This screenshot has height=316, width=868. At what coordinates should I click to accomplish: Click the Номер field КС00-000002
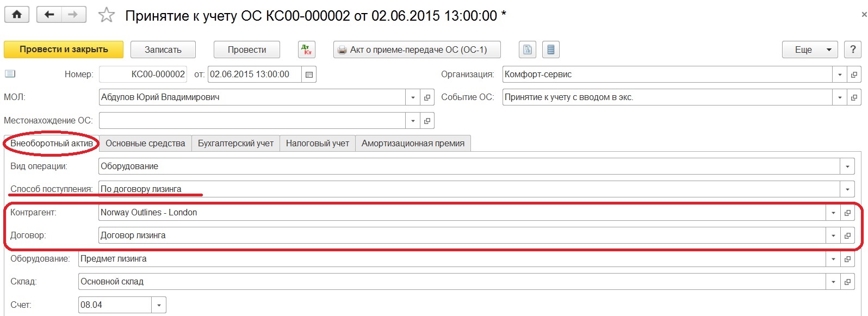pyautogui.click(x=143, y=75)
